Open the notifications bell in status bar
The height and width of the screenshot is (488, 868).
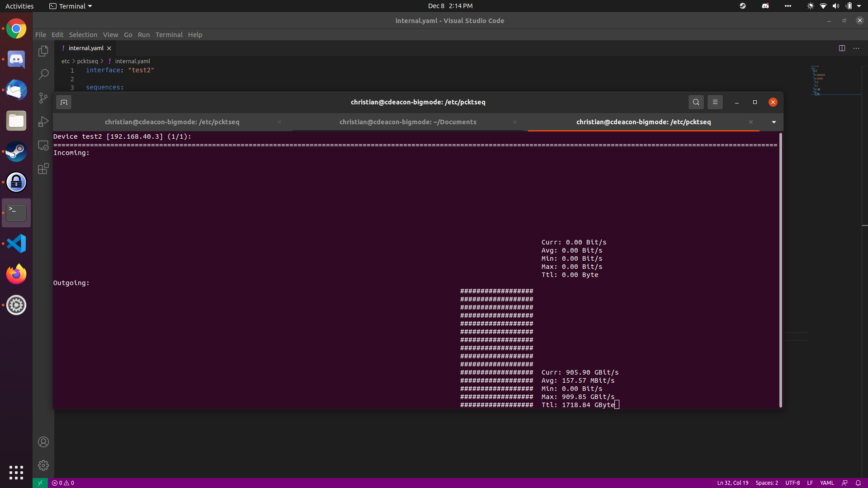pos(858,483)
